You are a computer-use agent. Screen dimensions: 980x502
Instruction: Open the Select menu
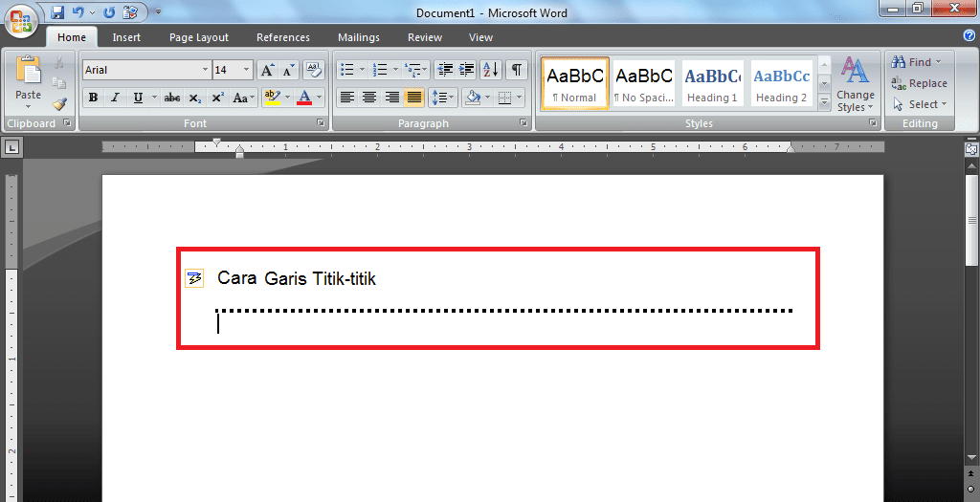click(921, 104)
